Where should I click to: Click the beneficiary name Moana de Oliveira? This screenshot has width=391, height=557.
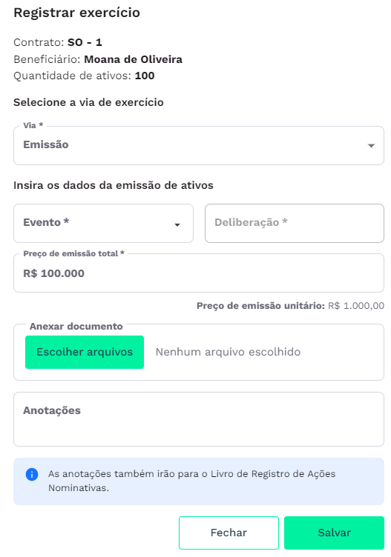click(133, 59)
